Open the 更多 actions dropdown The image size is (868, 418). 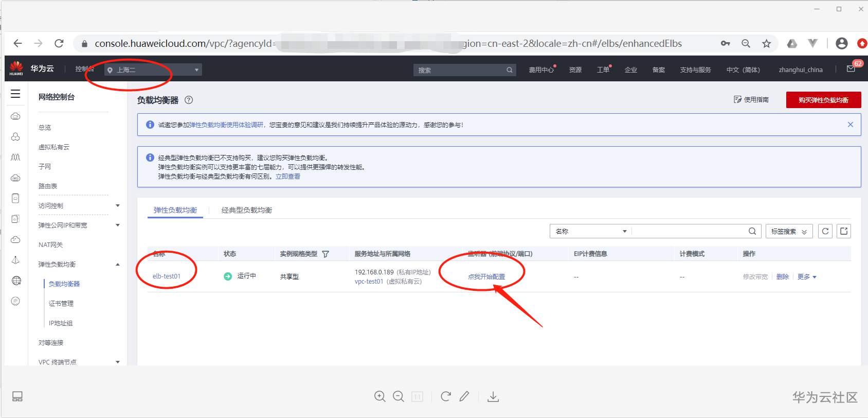click(x=807, y=277)
